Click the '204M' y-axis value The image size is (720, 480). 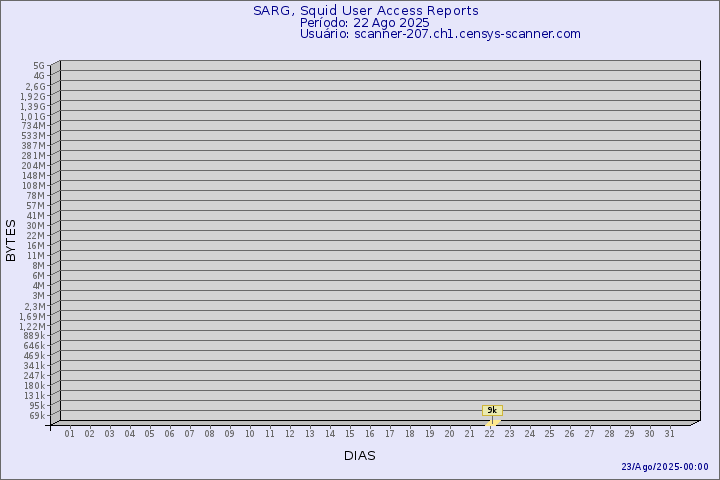(34, 166)
